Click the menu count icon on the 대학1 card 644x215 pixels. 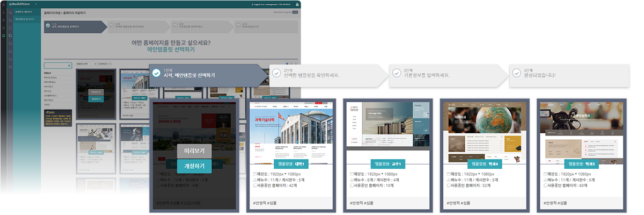(255, 180)
